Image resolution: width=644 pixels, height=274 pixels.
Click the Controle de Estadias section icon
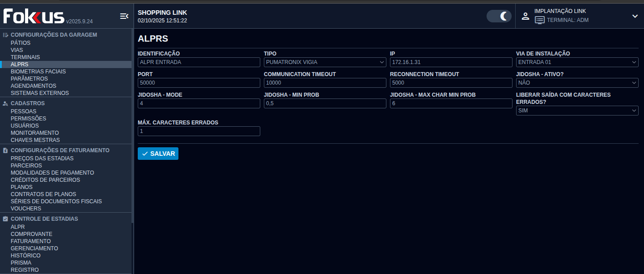pos(5,219)
